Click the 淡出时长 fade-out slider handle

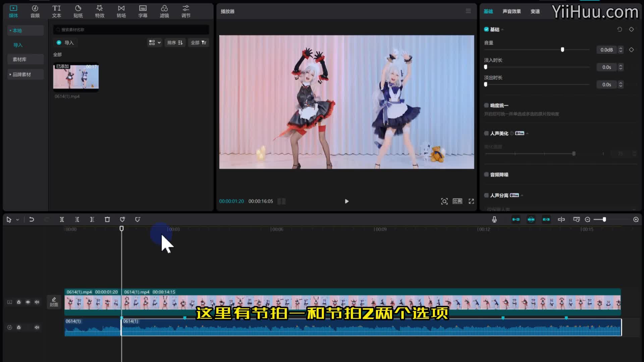485,84
